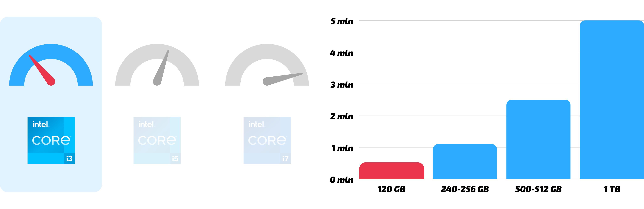Screen dimensions: 644x209
Task: Click the 1 TB axis label
Action: pyautogui.click(x=612, y=189)
